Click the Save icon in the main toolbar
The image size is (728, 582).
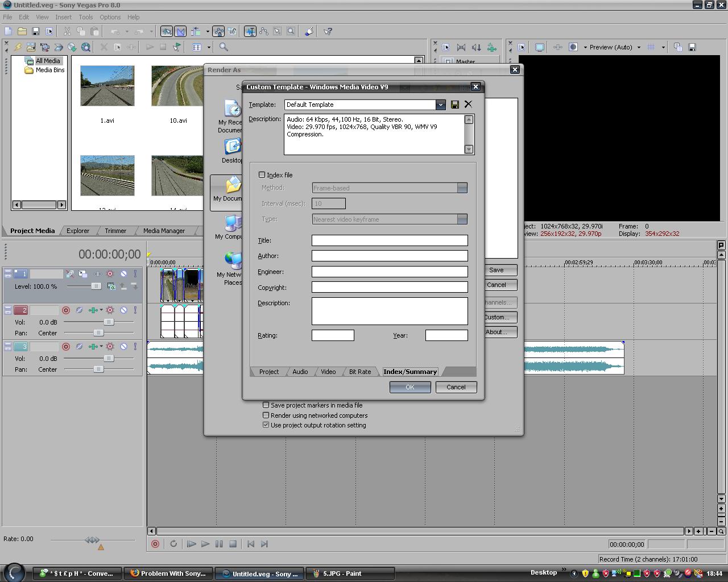tap(35, 32)
